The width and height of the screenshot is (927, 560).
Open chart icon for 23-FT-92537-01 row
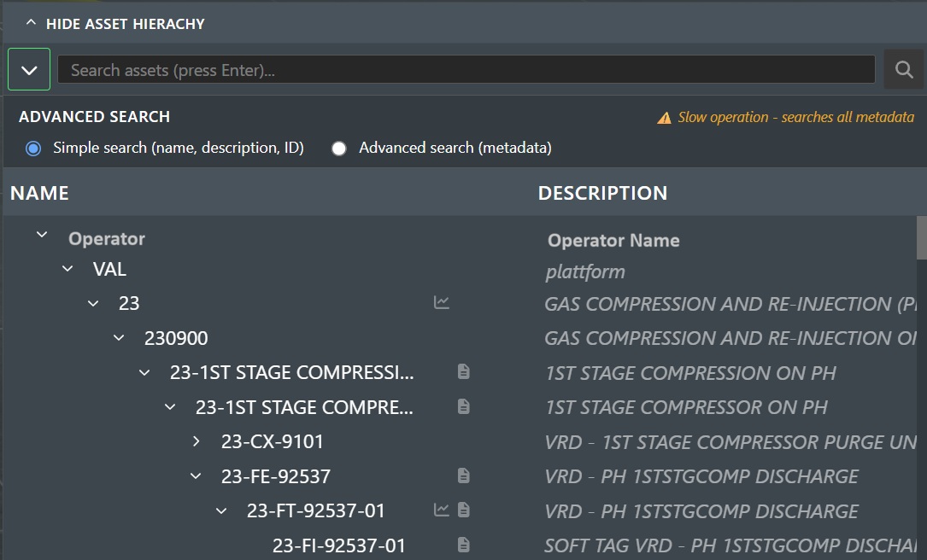441,510
